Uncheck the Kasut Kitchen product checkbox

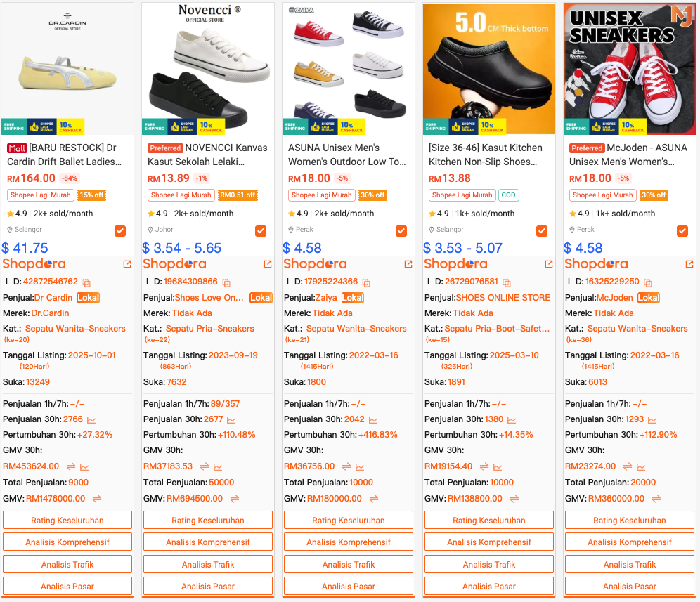542,230
